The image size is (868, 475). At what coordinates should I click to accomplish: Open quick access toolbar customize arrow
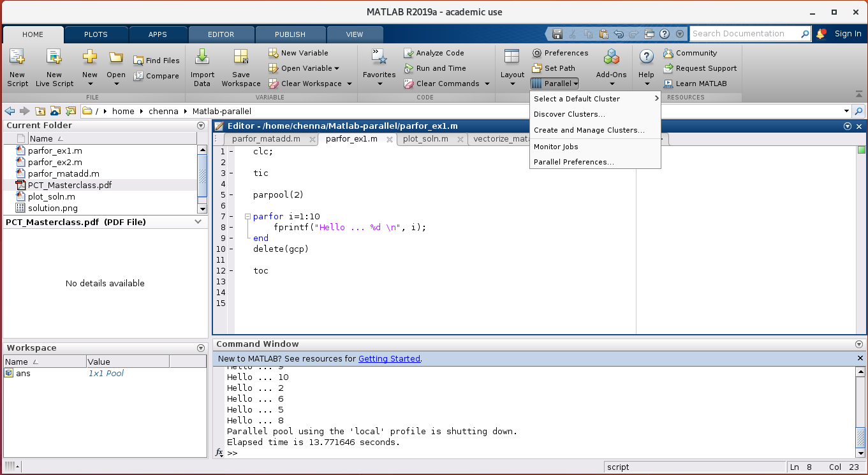tap(680, 34)
